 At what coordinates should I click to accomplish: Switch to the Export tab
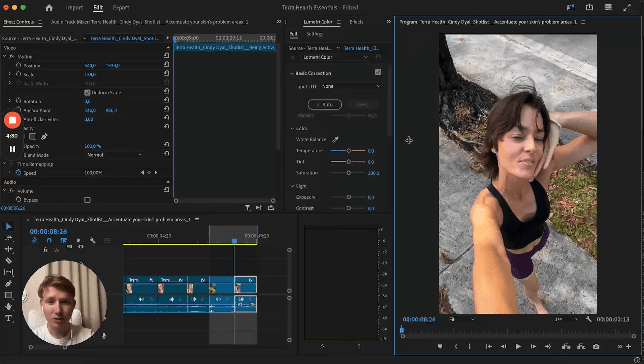[x=121, y=7]
